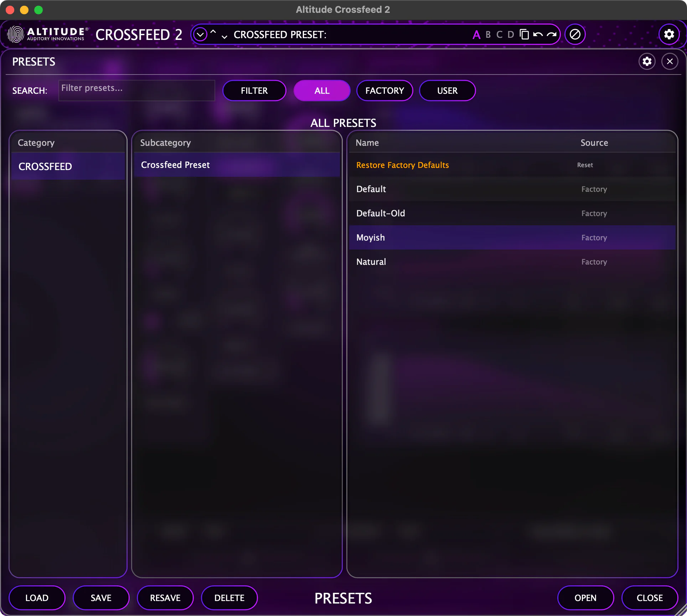Switch to FACTORY presets tab
The image size is (687, 616).
coord(385,91)
